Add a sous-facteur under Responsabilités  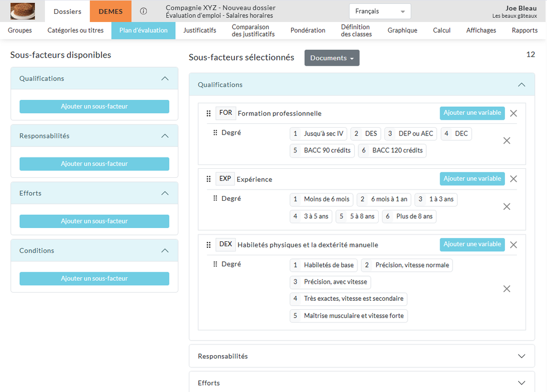tap(94, 163)
